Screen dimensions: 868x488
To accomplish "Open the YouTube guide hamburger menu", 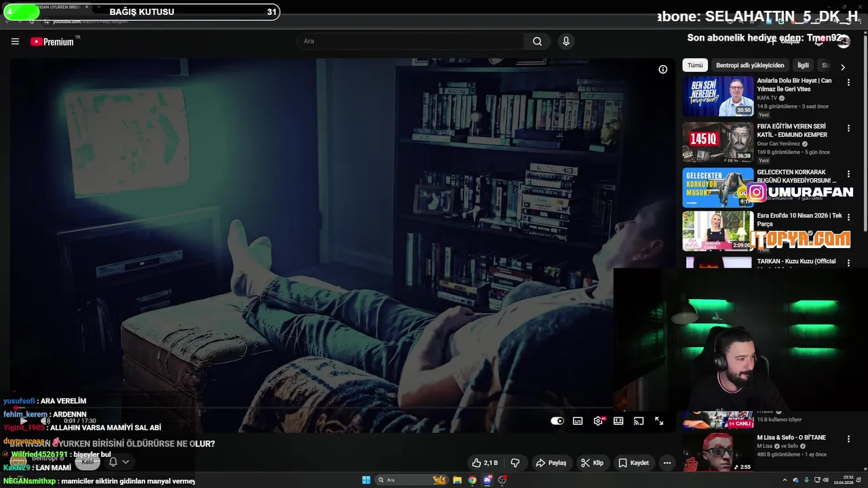I will [15, 41].
